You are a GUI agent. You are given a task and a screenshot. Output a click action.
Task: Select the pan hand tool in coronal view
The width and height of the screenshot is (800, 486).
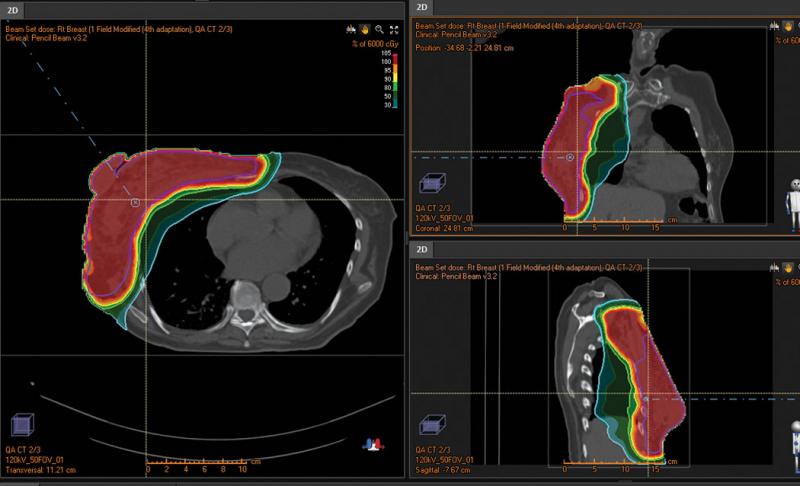coord(788,29)
